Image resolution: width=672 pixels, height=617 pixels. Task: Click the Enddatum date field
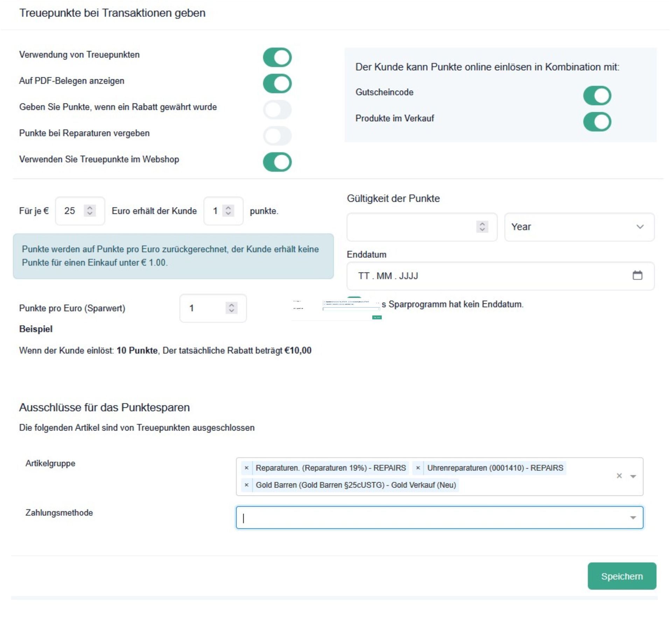[x=500, y=276]
